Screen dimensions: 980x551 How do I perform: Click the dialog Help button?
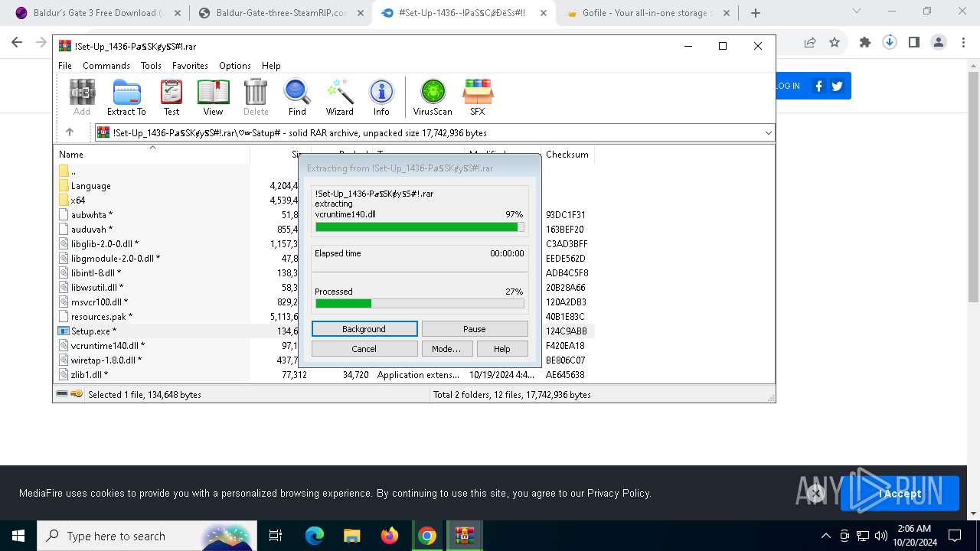(x=501, y=349)
